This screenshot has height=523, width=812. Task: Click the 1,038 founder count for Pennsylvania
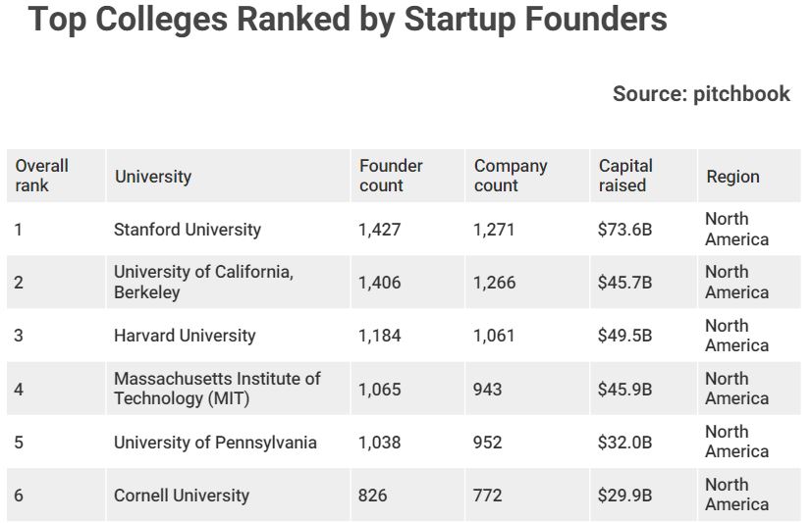click(x=380, y=443)
